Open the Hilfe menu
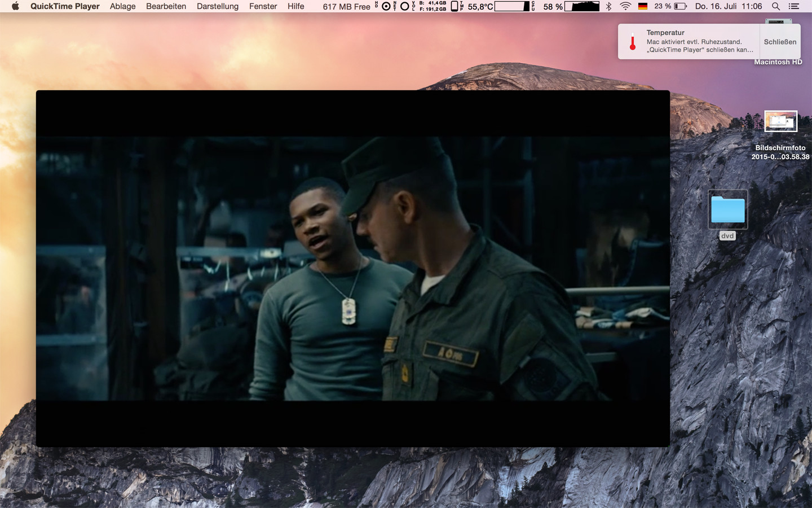The width and height of the screenshot is (812, 508). (x=295, y=6)
